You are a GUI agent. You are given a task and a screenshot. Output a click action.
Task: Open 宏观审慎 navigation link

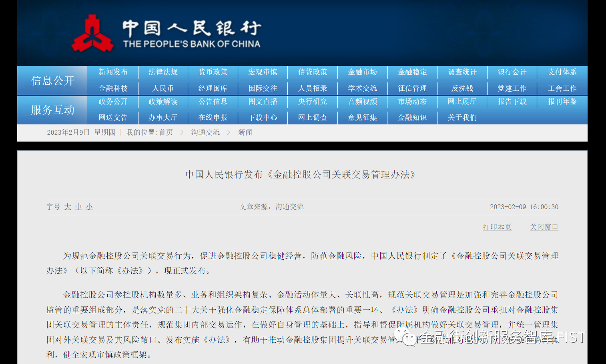click(263, 72)
